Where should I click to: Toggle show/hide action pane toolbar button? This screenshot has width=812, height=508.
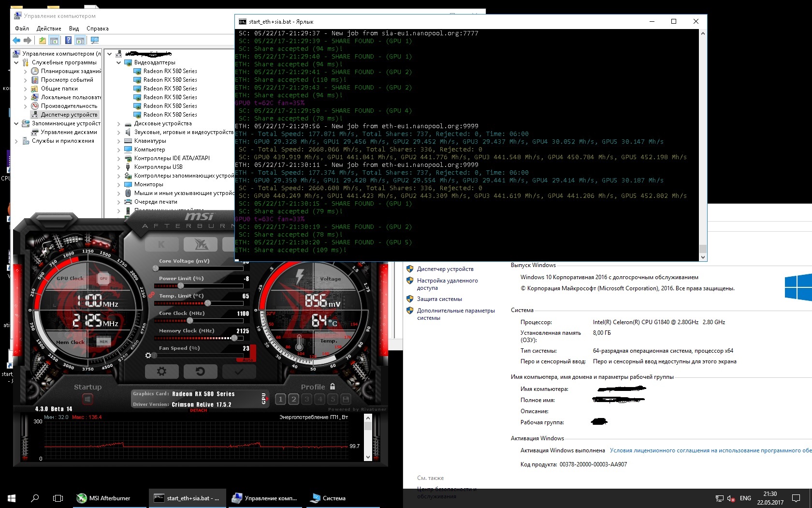click(x=80, y=40)
